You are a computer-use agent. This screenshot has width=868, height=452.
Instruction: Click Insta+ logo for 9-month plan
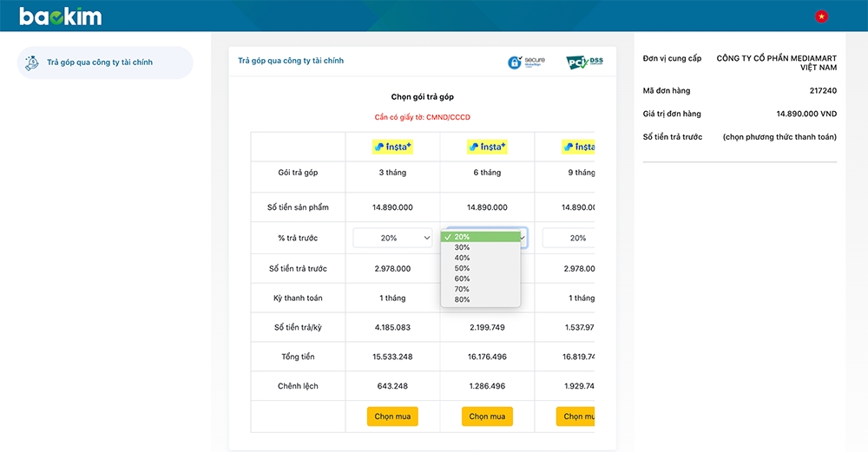coord(579,147)
